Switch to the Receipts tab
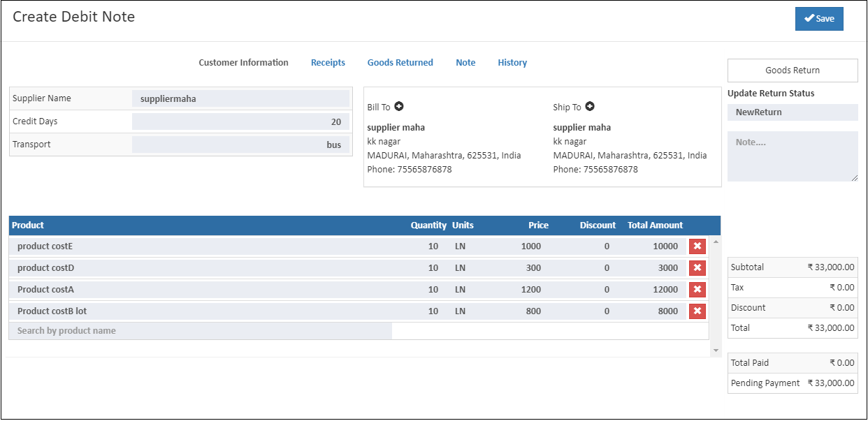 click(x=328, y=62)
